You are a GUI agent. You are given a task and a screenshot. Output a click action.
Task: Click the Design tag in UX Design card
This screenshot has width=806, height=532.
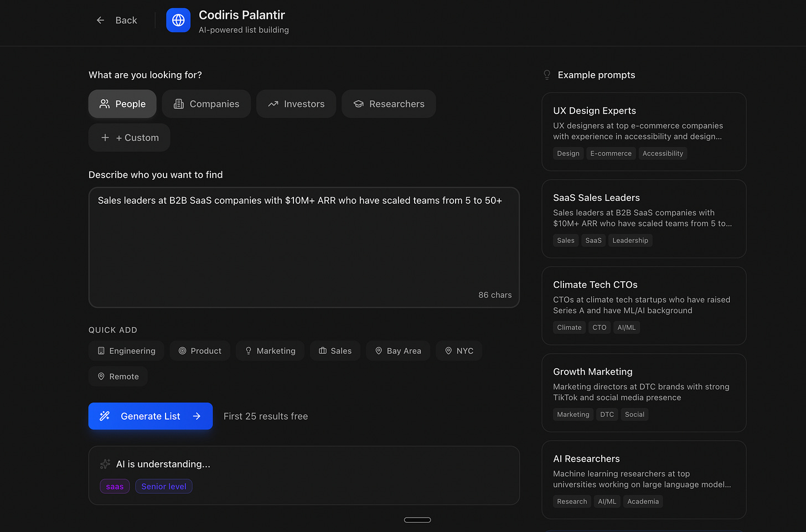point(568,153)
